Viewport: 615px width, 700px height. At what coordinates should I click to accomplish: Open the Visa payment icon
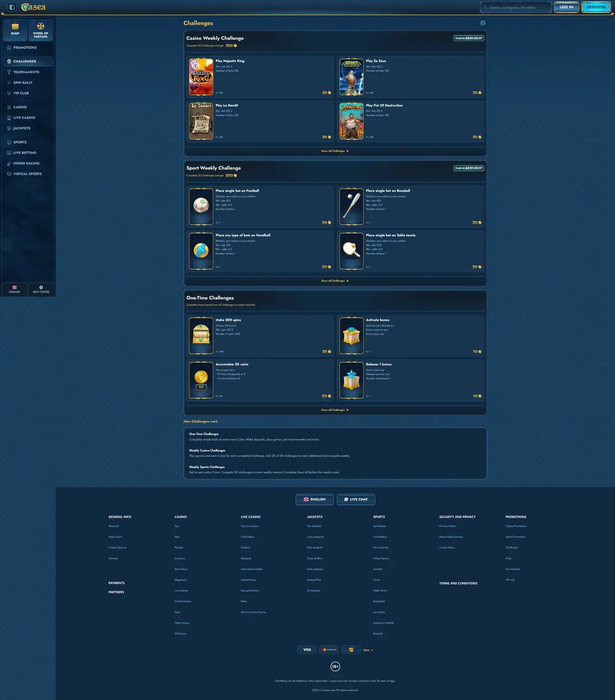(x=307, y=650)
